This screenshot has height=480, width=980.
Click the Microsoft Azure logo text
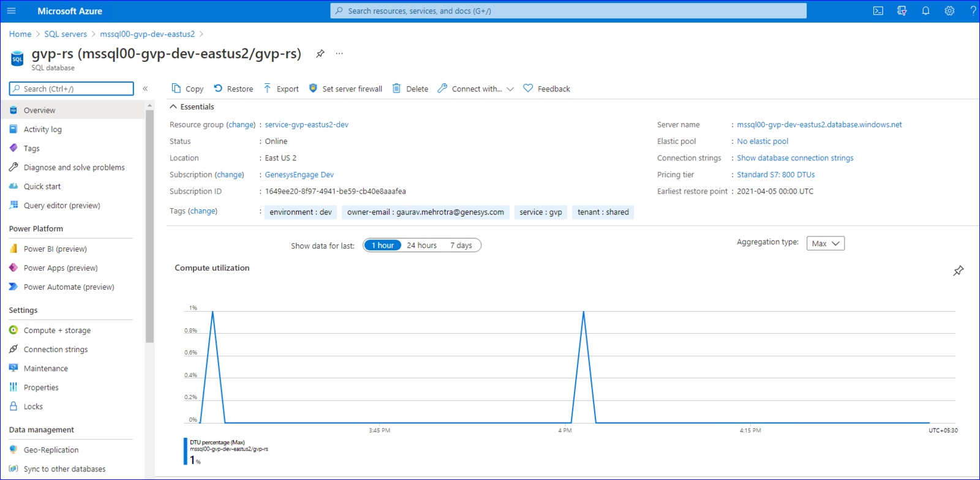70,11
